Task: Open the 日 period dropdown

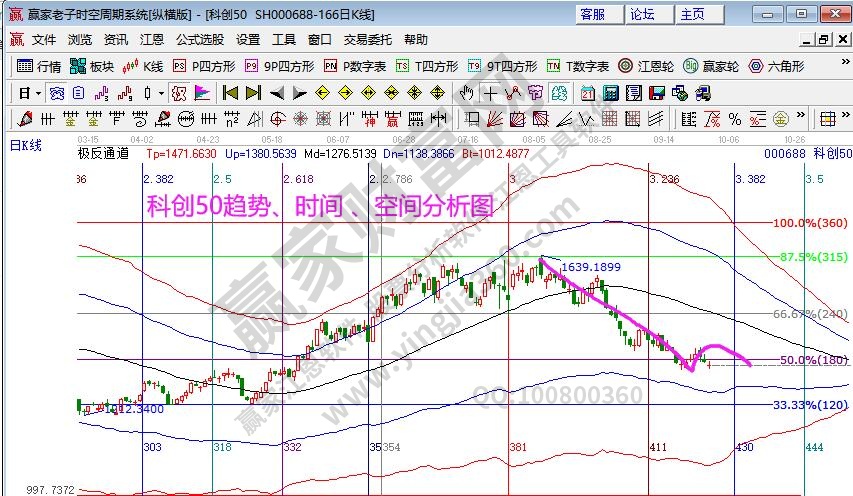Action: (x=30, y=93)
